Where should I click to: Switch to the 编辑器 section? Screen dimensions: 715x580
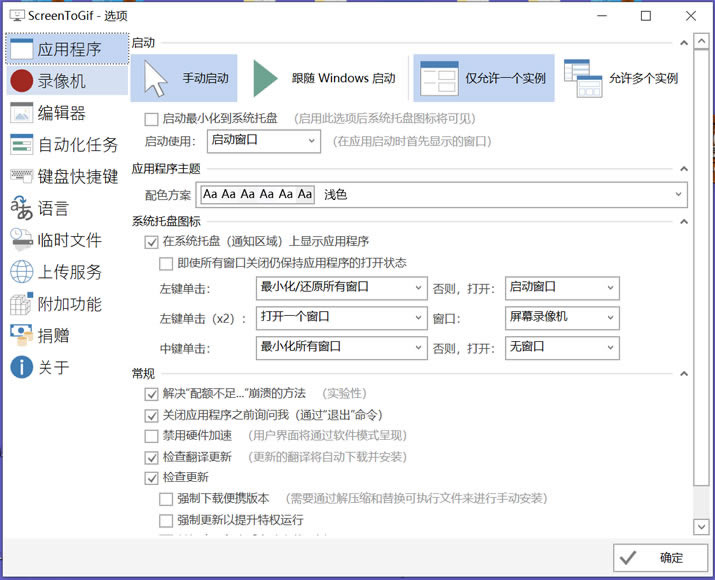67,113
